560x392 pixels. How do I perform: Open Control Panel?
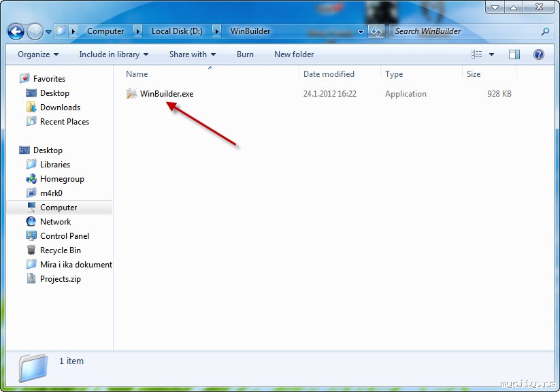pos(65,236)
